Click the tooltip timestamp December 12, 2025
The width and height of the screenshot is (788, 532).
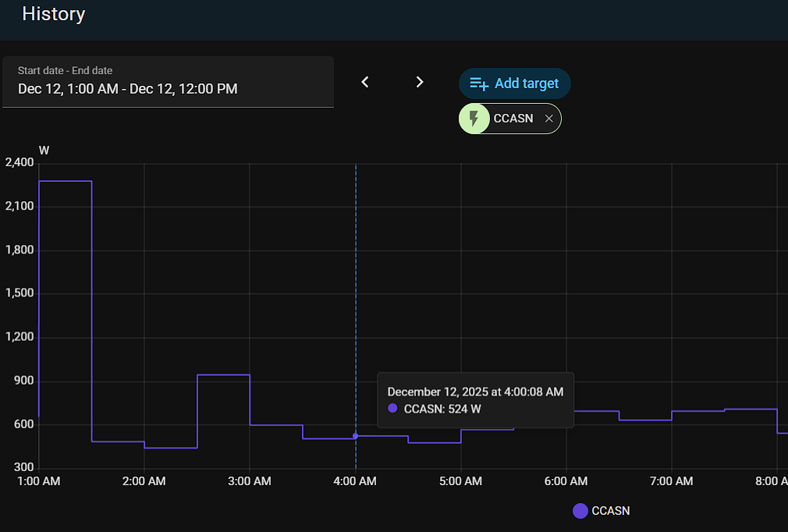point(475,392)
